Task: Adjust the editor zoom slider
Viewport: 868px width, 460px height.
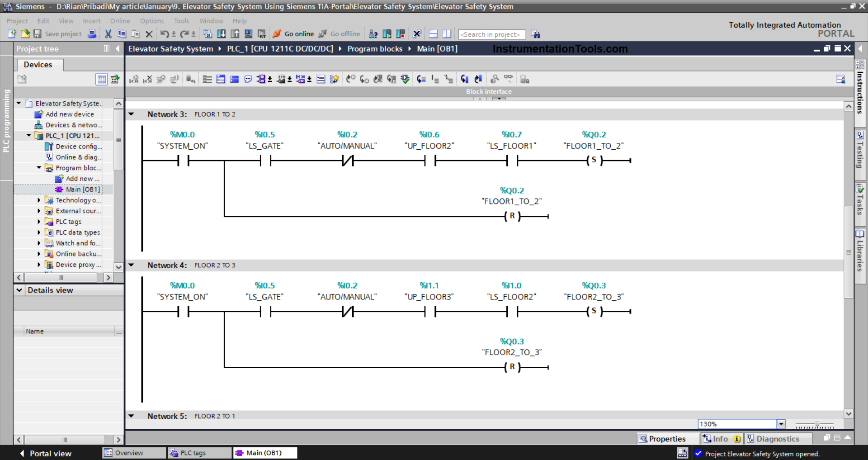Action: pyautogui.click(x=817, y=424)
